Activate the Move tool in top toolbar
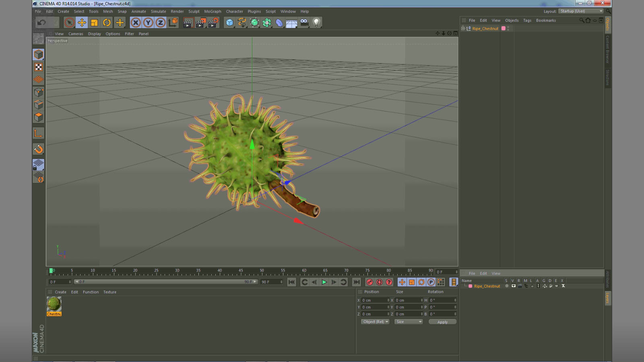The width and height of the screenshot is (644, 362). click(82, 23)
